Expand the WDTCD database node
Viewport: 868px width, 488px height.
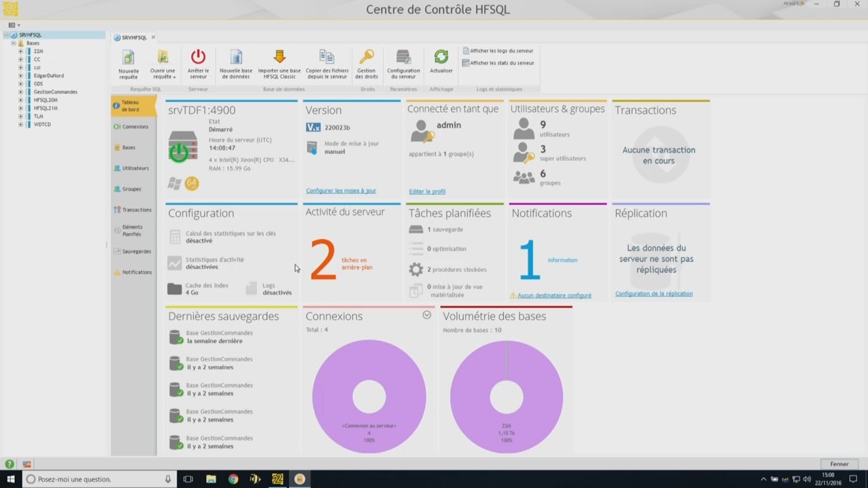[x=20, y=124]
